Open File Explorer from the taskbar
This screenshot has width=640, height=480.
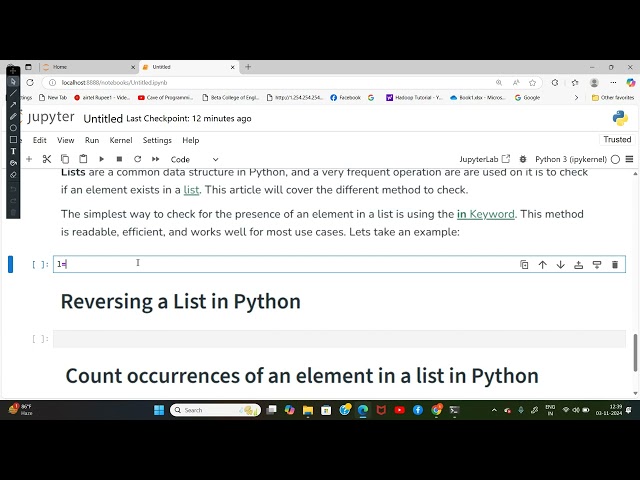click(308, 410)
